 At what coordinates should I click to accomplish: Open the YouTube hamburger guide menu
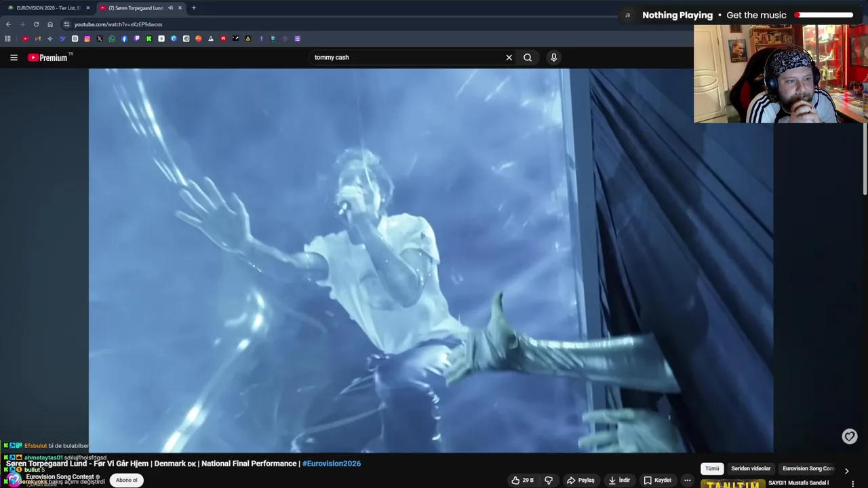(x=14, y=58)
